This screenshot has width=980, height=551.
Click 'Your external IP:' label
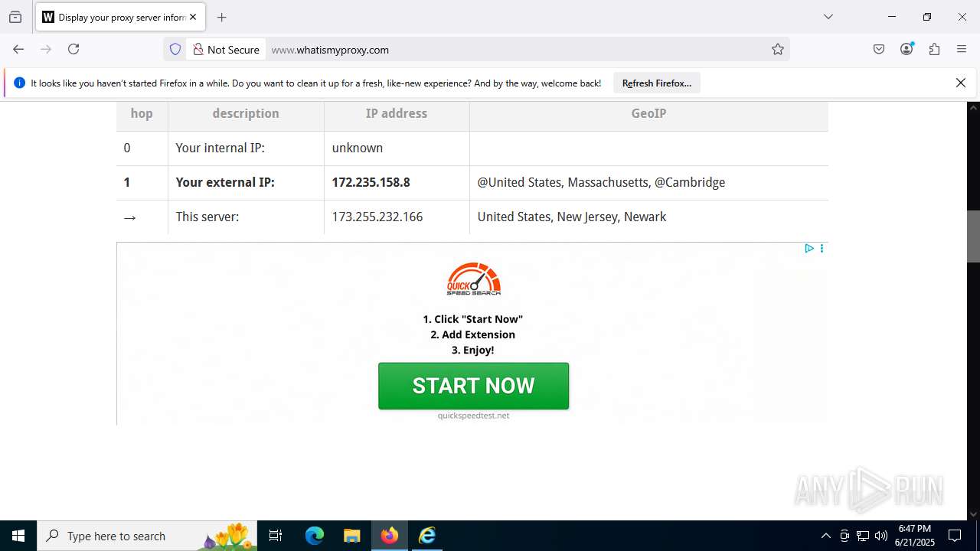coord(225,182)
